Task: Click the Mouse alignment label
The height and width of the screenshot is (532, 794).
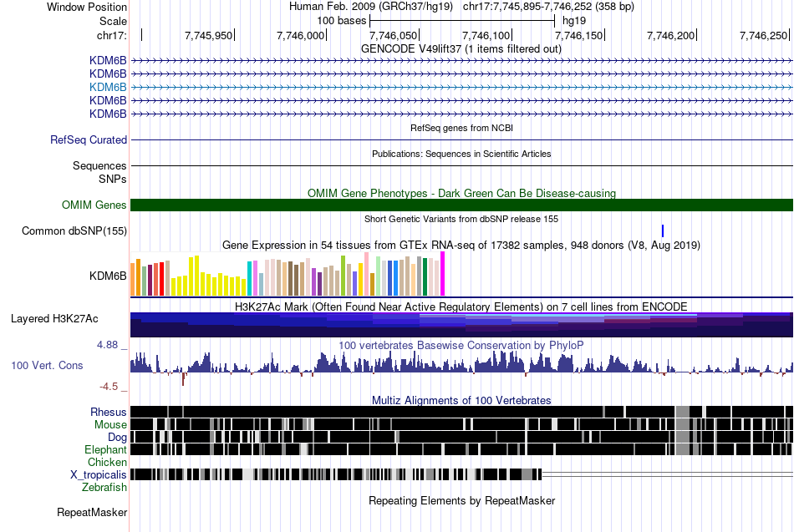Action: click(110, 425)
